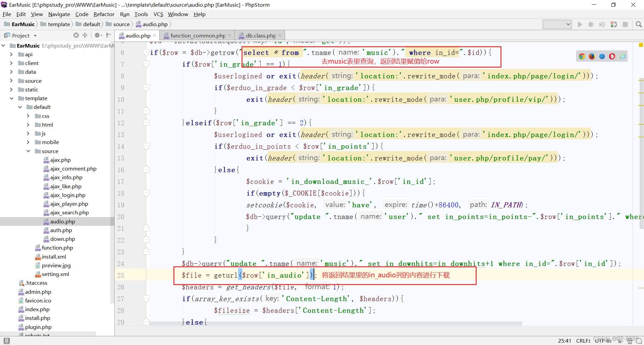Hide the Project tool window

pos(109,35)
